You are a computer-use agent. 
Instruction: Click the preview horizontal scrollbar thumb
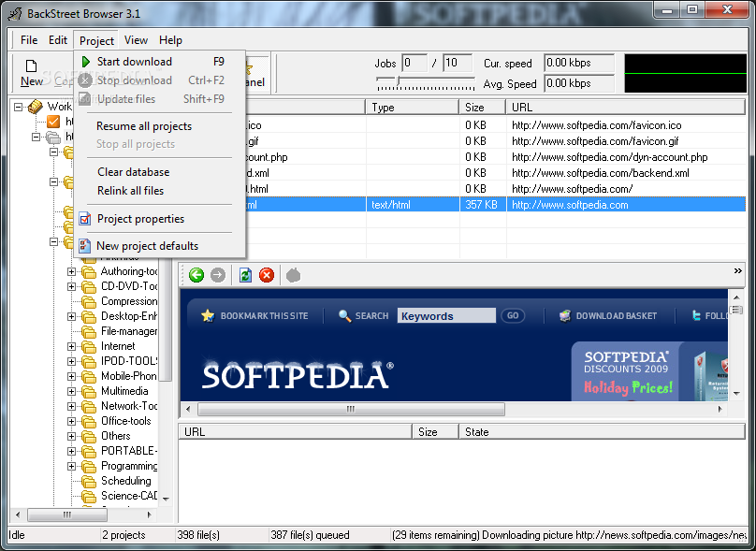coord(351,409)
